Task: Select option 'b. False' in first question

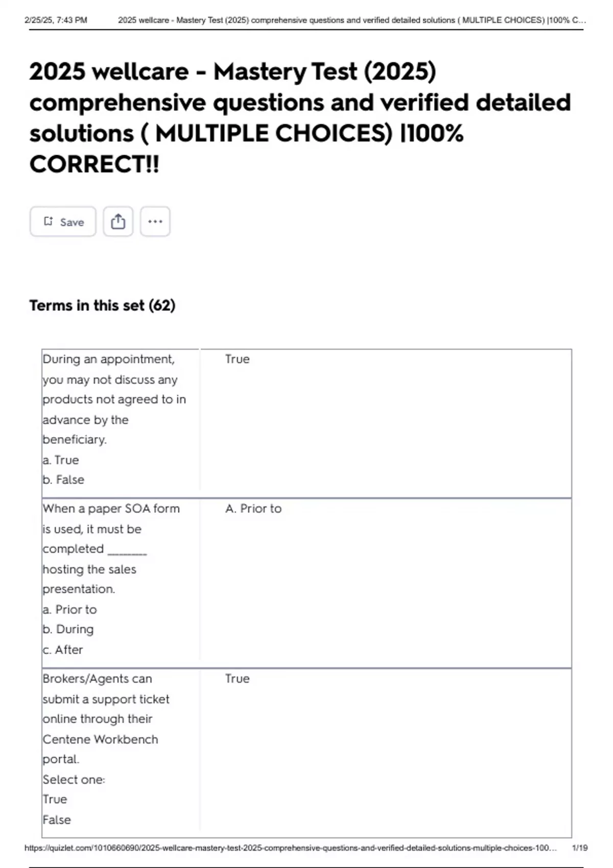Action: point(63,480)
